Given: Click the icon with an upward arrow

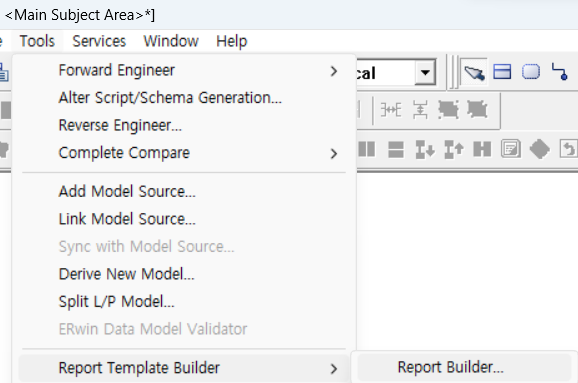Looking at the screenshot, I should click(x=454, y=150).
